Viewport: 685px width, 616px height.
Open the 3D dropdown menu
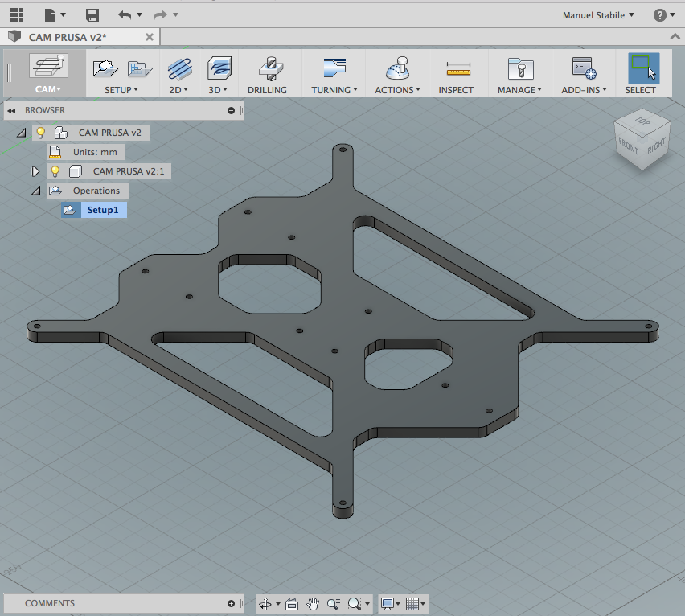coord(218,90)
